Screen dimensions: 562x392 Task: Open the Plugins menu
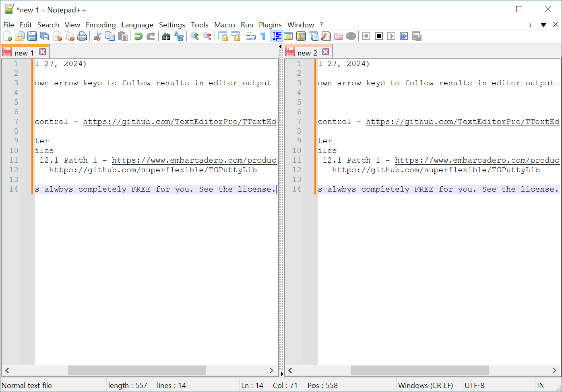coord(270,25)
